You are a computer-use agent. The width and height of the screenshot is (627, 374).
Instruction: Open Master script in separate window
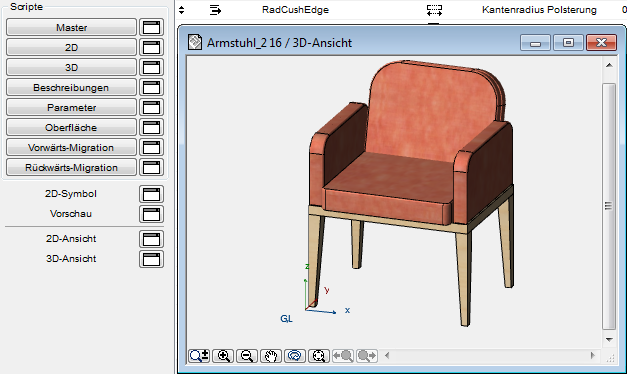point(152,27)
